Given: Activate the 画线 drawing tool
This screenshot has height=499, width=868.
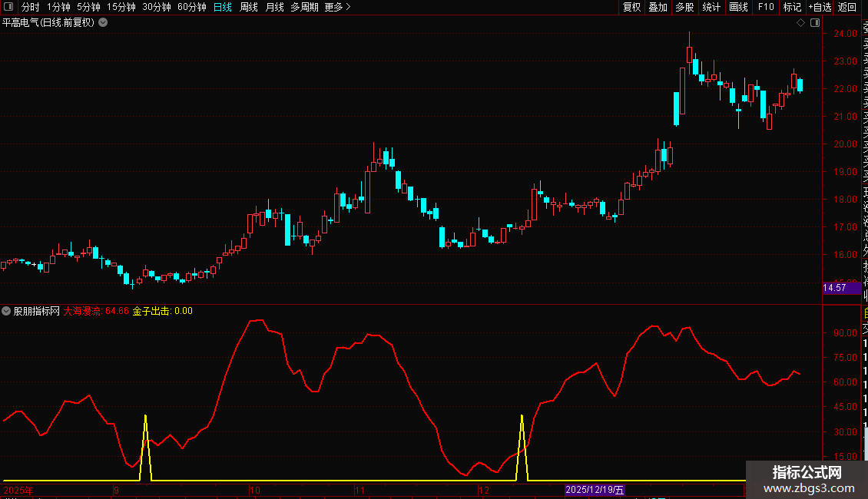Looking at the screenshot, I should tap(738, 7).
